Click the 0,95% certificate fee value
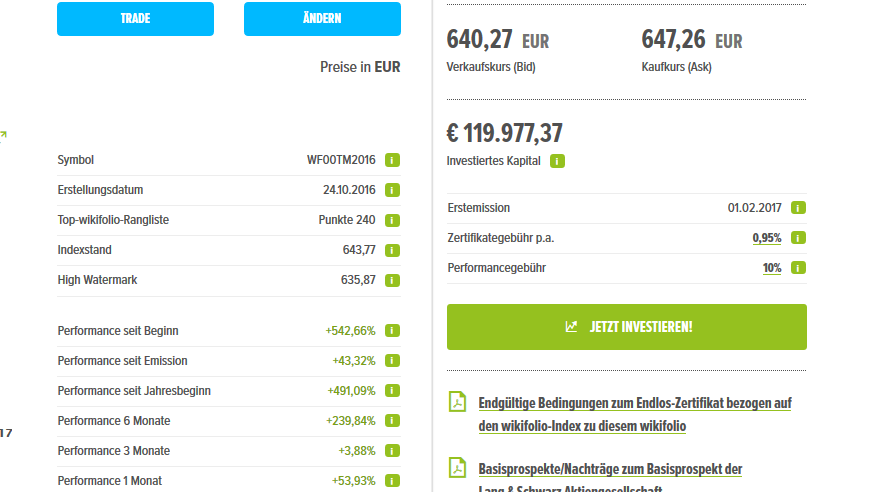 point(767,238)
